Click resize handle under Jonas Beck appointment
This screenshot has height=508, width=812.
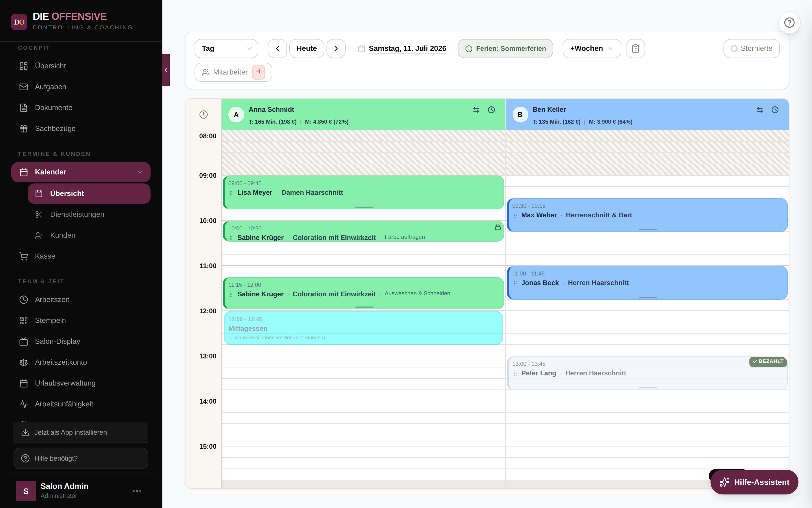pyautogui.click(x=648, y=297)
